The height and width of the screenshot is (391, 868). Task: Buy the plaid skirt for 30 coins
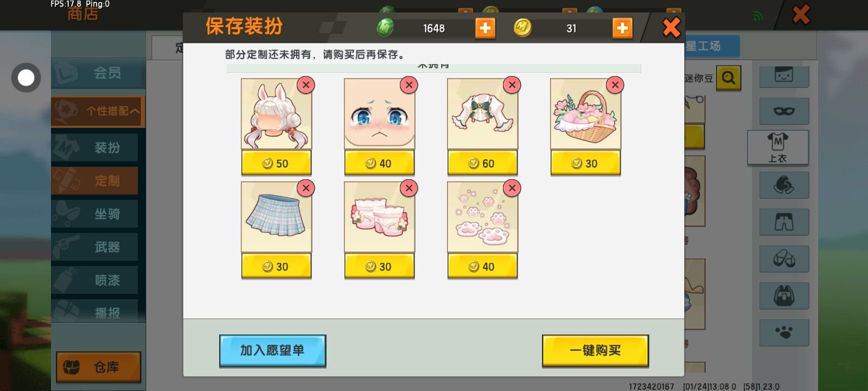click(x=276, y=266)
